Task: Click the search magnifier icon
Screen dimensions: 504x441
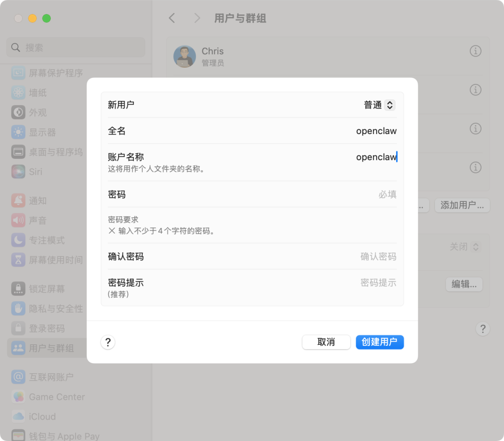Action: click(15, 48)
